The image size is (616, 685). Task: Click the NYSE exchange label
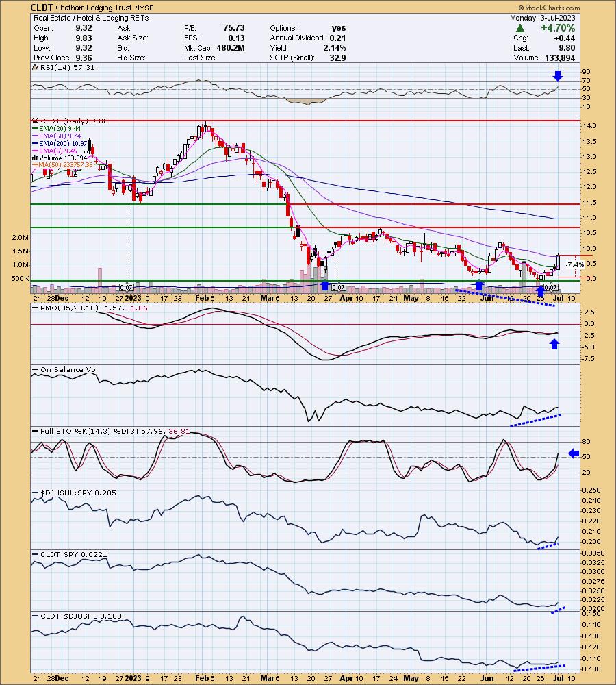point(144,8)
